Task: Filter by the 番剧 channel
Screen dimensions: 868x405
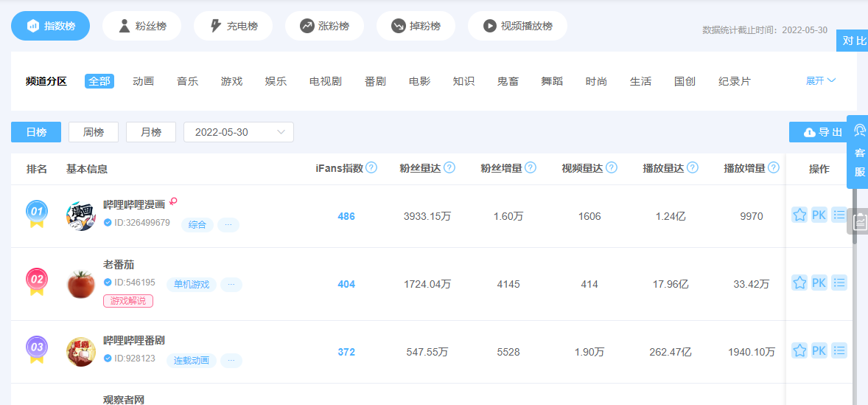Action: tap(375, 81)
